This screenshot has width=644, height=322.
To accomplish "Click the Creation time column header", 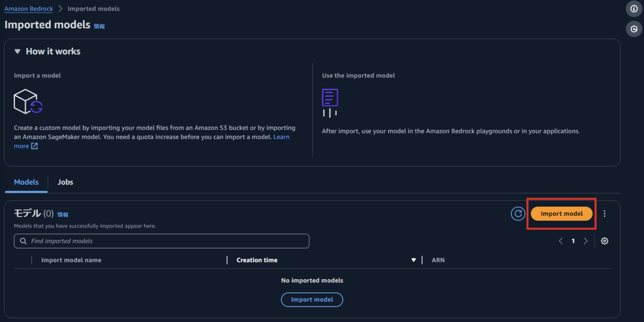I will click(x=257, y=260).
